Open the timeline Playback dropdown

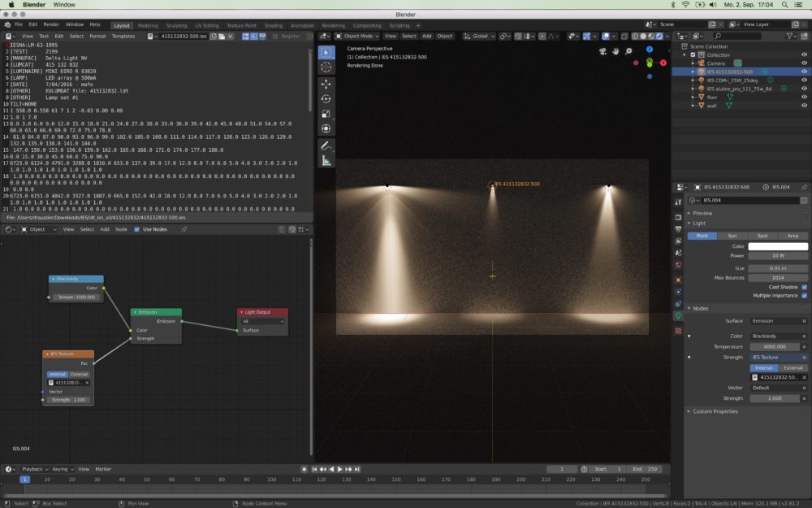[35, 469]
